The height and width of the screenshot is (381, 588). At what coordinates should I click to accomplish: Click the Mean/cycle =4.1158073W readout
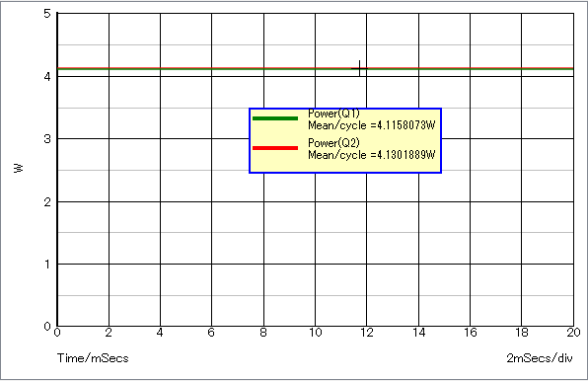pos(372,125)
